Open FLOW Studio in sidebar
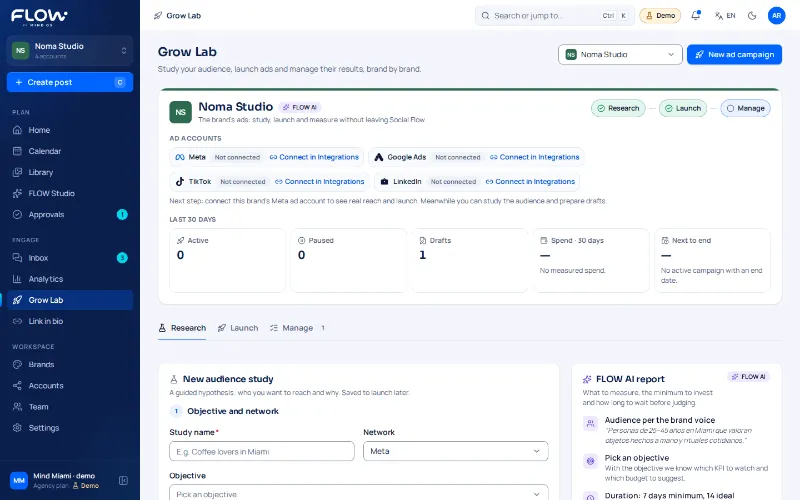The height and width of the screenshot is (500, 800). point(70,193)
